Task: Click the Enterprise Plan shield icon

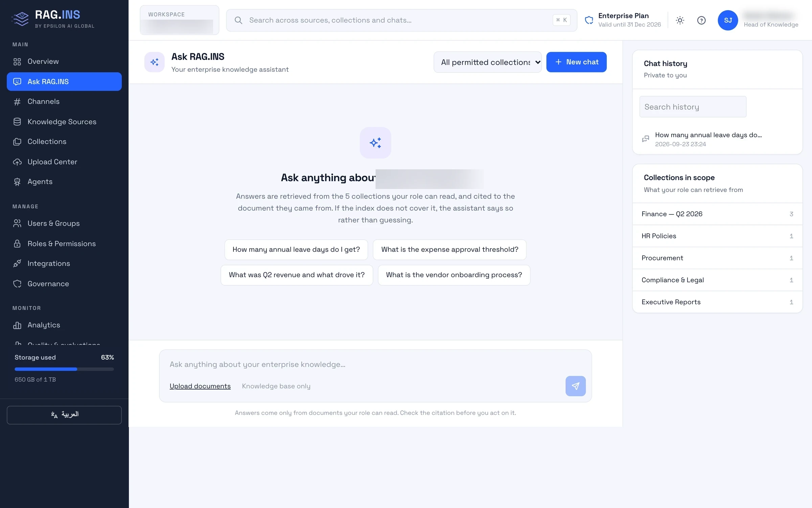Action: pos(589,20)
